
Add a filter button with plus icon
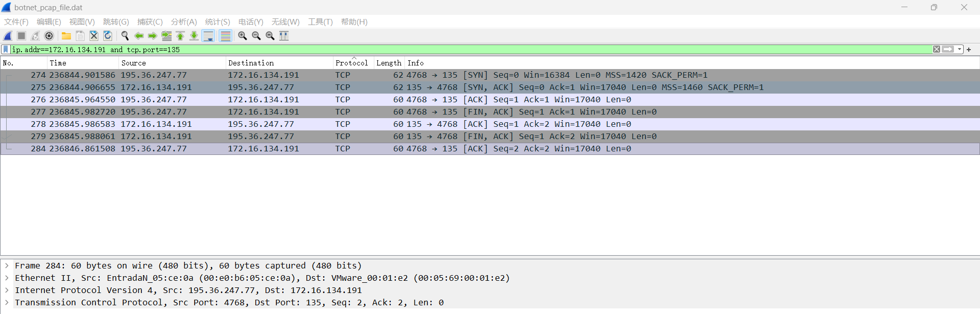(x=969, y=50)
